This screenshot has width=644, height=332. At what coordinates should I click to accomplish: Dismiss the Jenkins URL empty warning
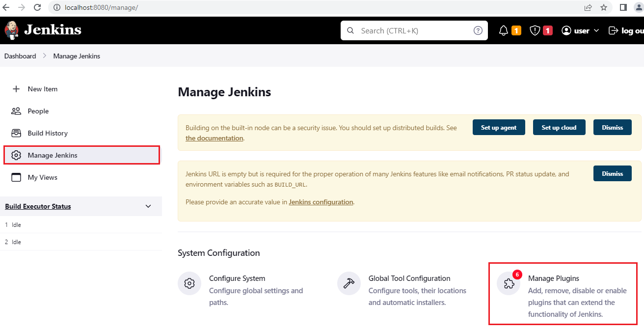tap(613, 173)
